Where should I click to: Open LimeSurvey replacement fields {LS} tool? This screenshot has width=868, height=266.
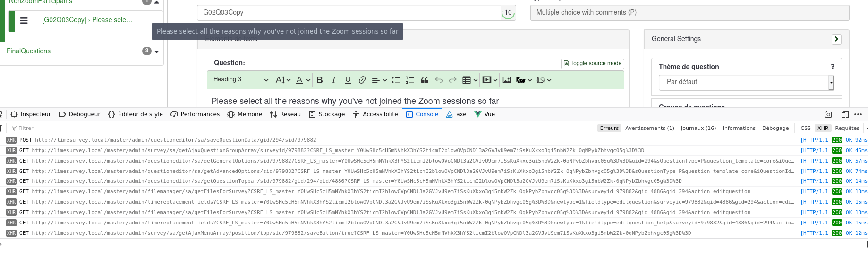tap(544, 80)
